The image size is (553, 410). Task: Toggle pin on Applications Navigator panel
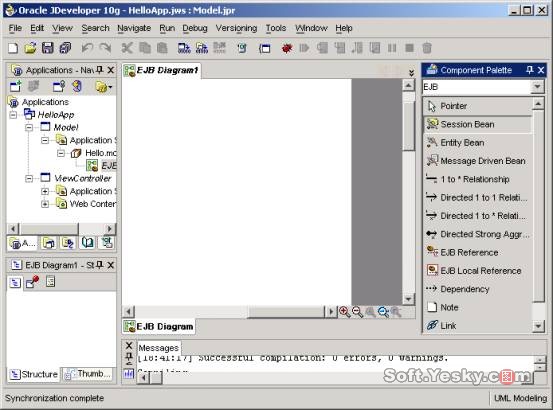(x=100, y=70)
